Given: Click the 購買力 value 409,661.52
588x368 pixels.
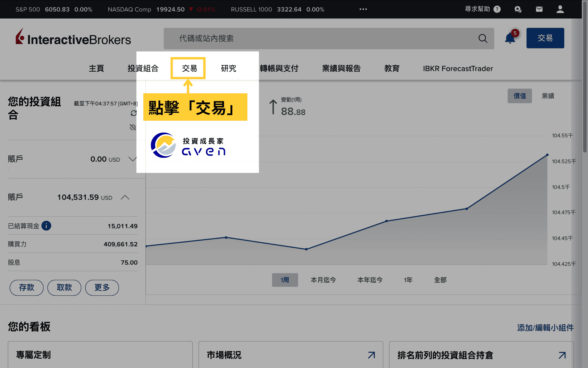Looking at the screenshot, I should (x=121, y=244).
